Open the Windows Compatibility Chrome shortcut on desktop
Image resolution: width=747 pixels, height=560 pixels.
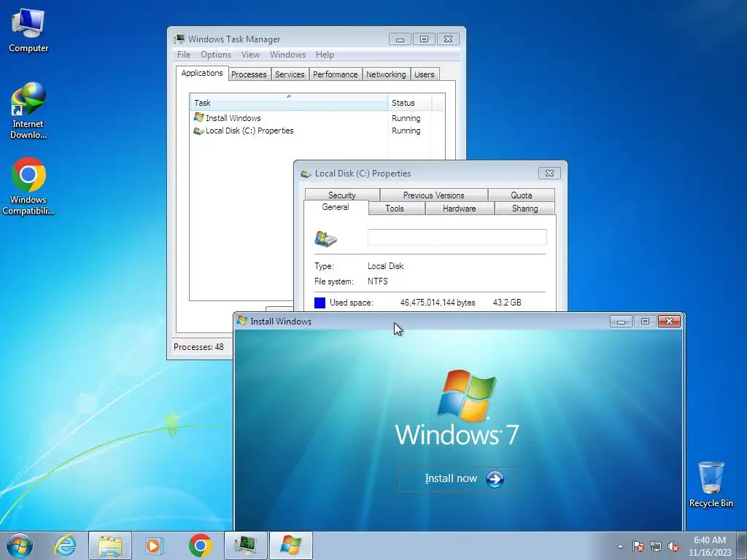pyautogui.click(x=28, y=186)
